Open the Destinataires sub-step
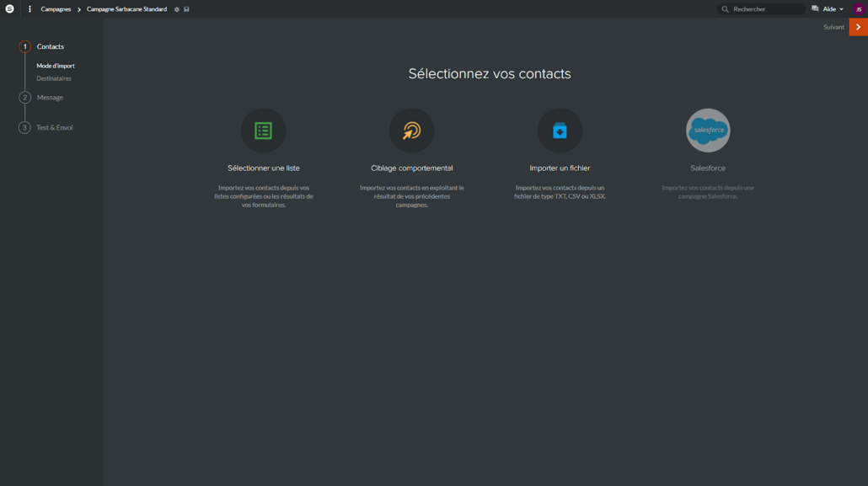 54,78
